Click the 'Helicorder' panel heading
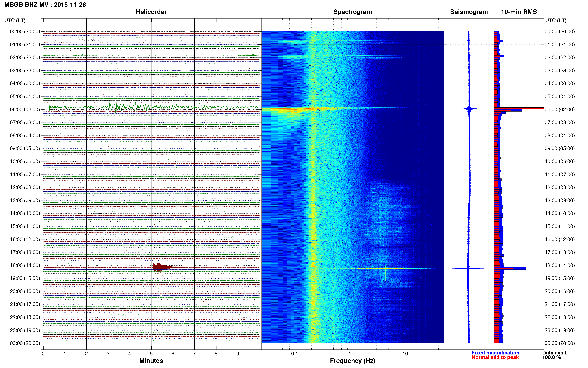 (x=151, y=12)
